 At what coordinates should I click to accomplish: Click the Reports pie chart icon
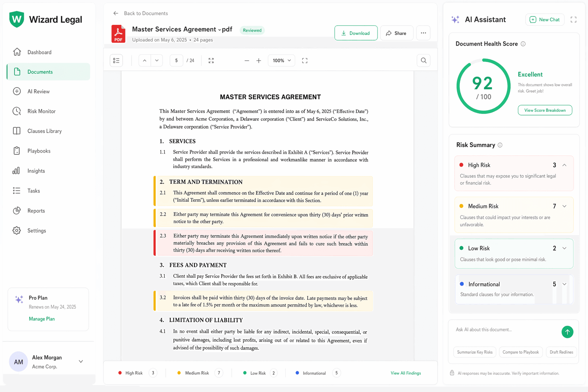(16, 211)
